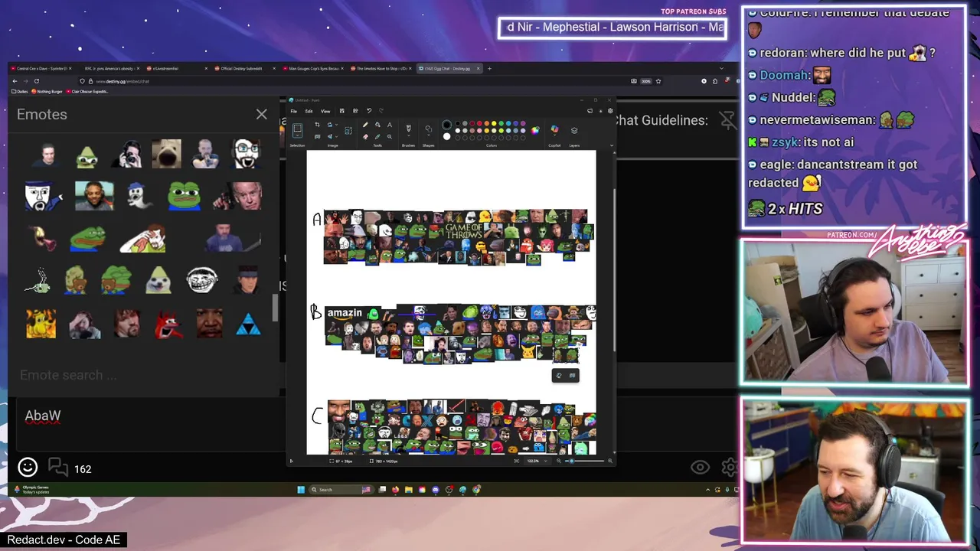
Task: Click the chat whispers icon beside 162
Action: [58, 467]
